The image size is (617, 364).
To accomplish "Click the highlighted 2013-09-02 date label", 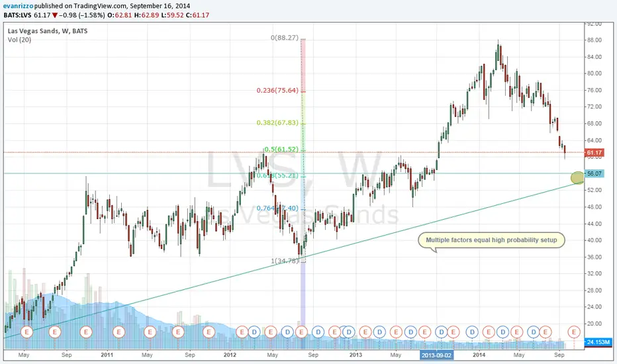I will (x=436, y=355).
